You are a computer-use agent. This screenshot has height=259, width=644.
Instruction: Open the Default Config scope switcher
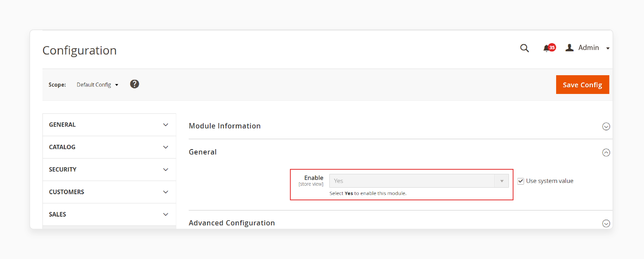97,85
